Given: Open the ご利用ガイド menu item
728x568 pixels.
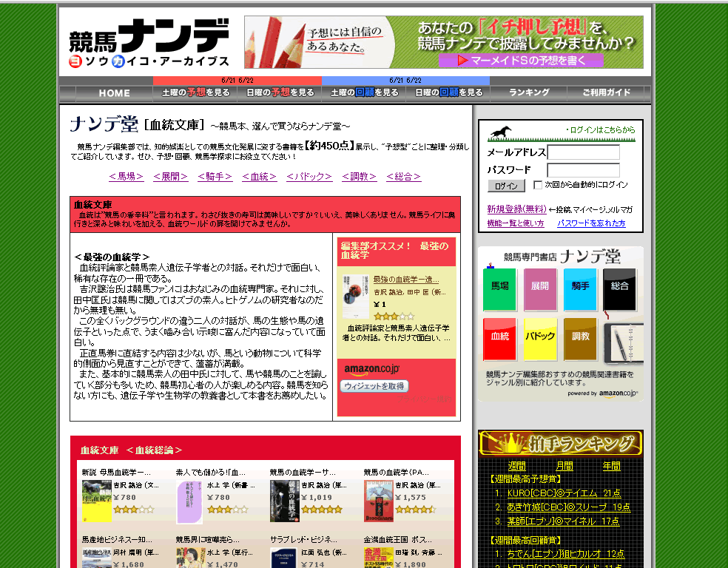Looking at the screenshot, I should coord(607,92).
